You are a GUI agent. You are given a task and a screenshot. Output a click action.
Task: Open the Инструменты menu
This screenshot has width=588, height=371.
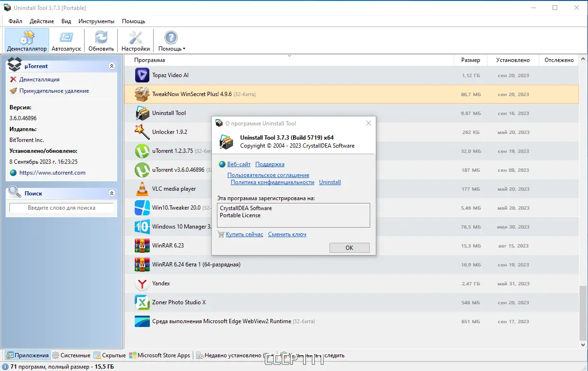[96, 21]
